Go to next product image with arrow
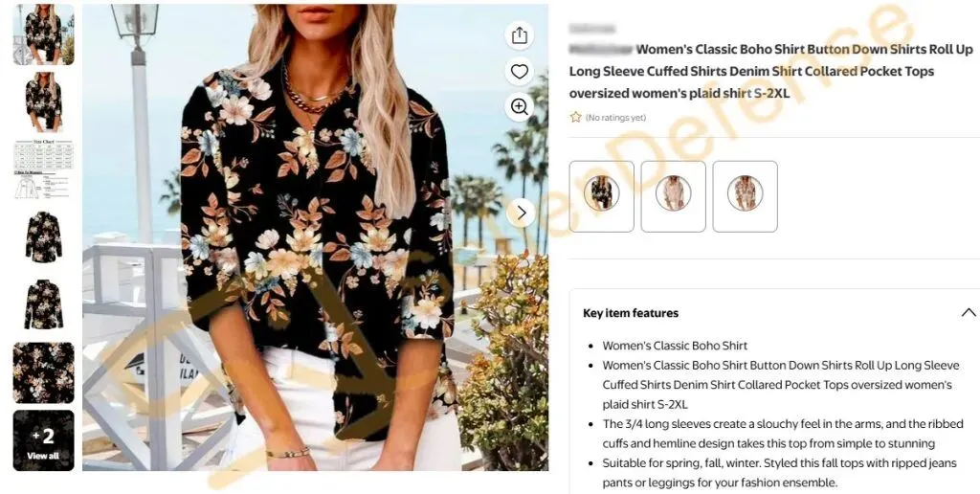 point(522,213)
